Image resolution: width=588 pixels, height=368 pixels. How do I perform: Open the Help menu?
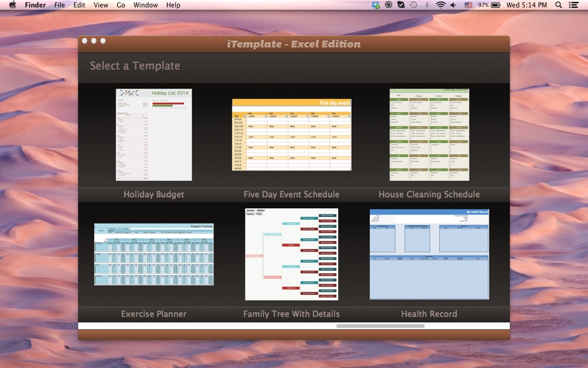click(x=173, y=5)
